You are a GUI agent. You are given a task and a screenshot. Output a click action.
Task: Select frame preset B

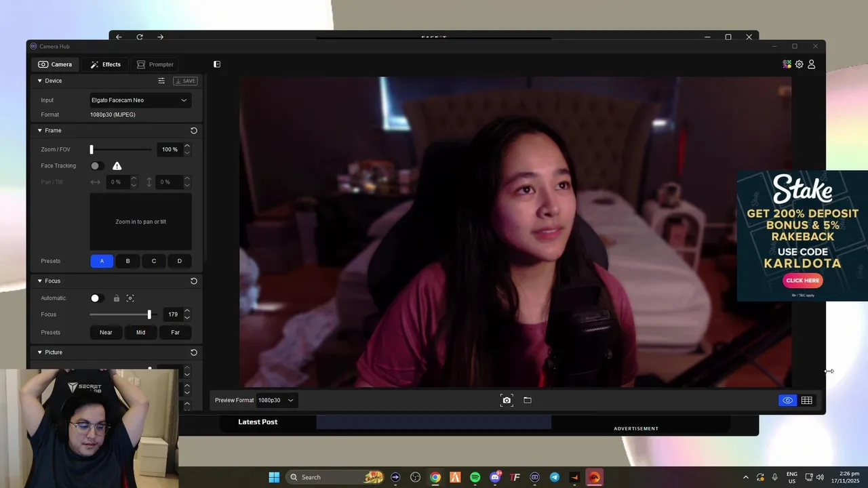[127, 261]
